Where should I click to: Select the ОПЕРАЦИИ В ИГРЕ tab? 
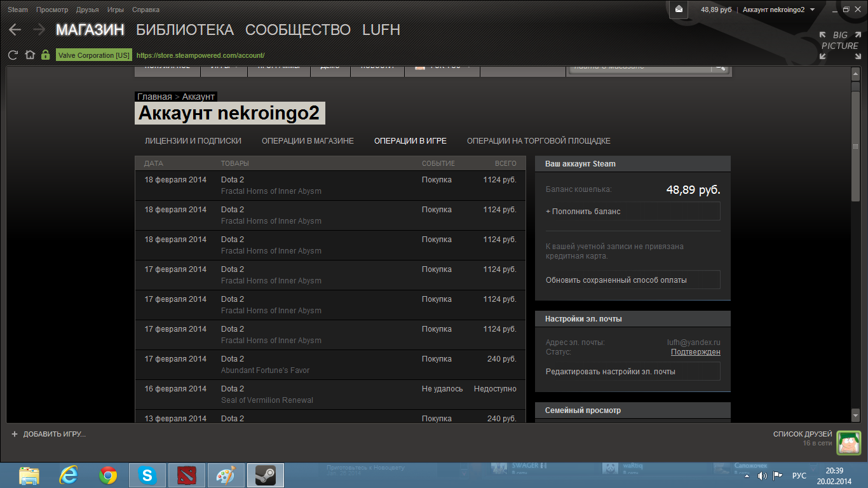[410, 141]
